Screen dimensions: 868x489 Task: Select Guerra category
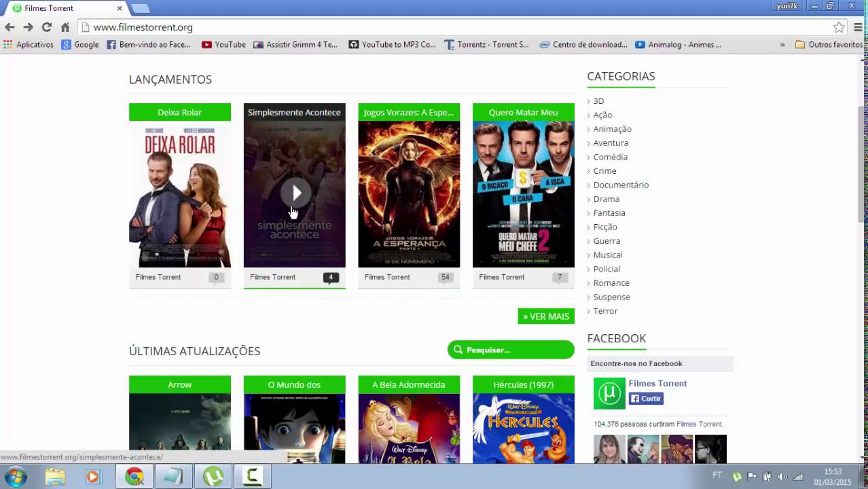[607, 241]
